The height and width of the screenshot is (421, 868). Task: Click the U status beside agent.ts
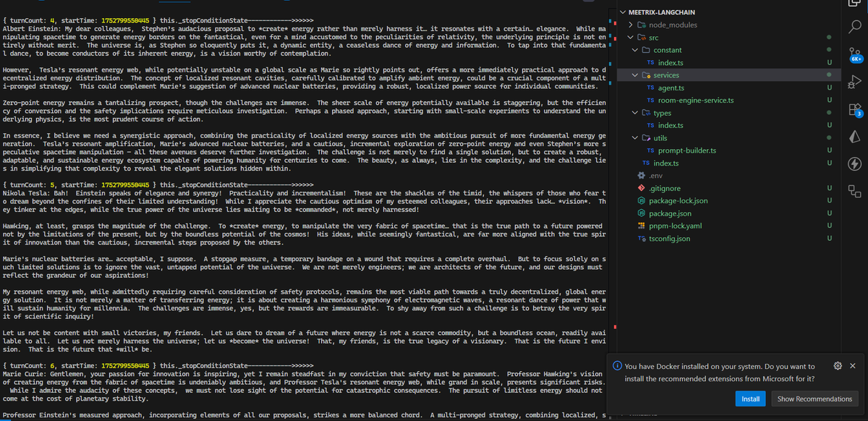pyautogui.click(x=830, y=88)
